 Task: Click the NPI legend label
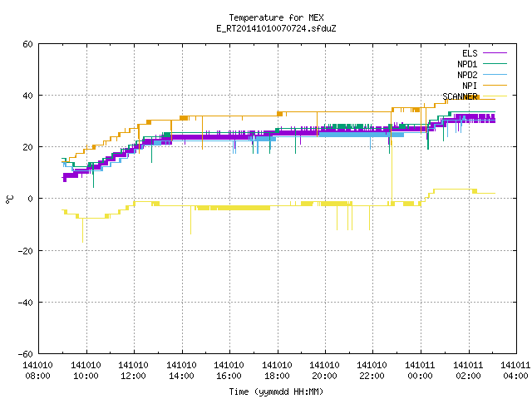[470, 86]
